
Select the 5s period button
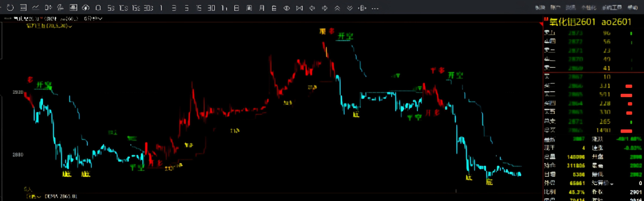tap(111, 8)
